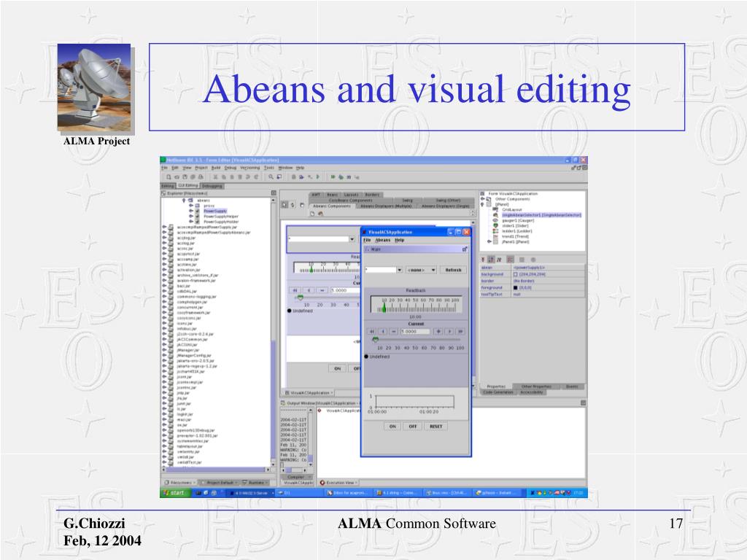This screenshot has width=747, height=560.
Task: Select the Swing palette tab
Action: pyautogui.click(x=407, y=201)
